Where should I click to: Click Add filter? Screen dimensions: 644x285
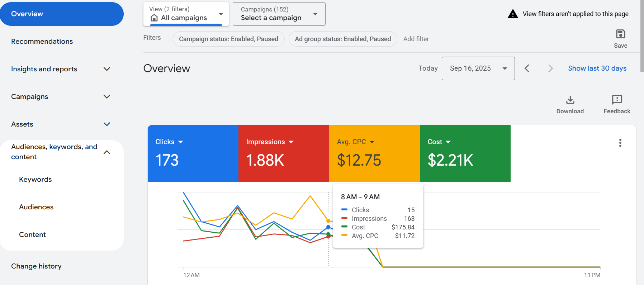click(x=416, y=39)
